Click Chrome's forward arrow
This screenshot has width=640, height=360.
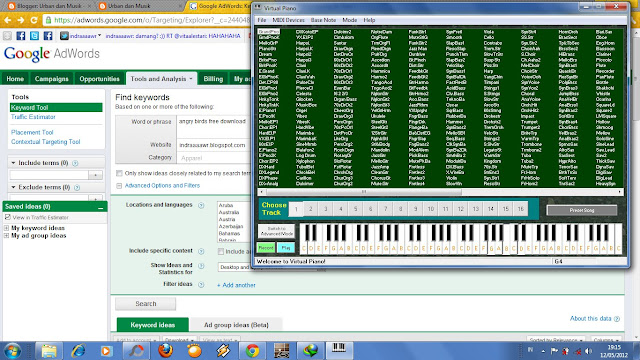20,20
